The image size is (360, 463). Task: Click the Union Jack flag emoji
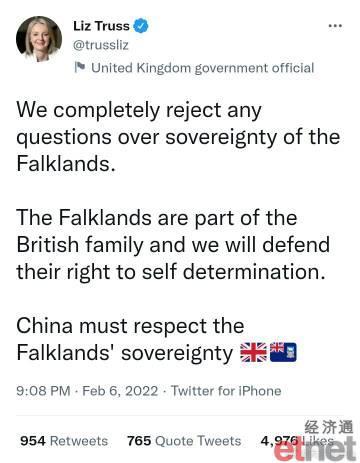click(x=254, y=352)
